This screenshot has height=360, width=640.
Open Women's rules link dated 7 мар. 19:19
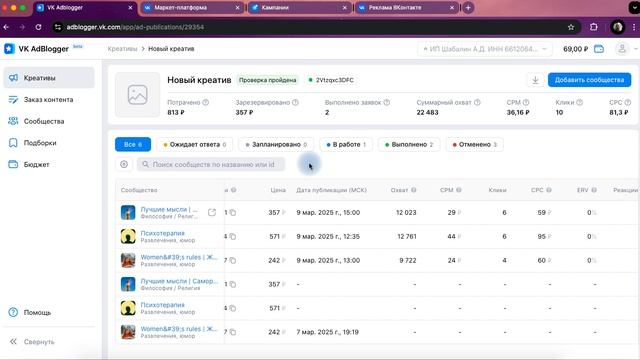(179, 329)
